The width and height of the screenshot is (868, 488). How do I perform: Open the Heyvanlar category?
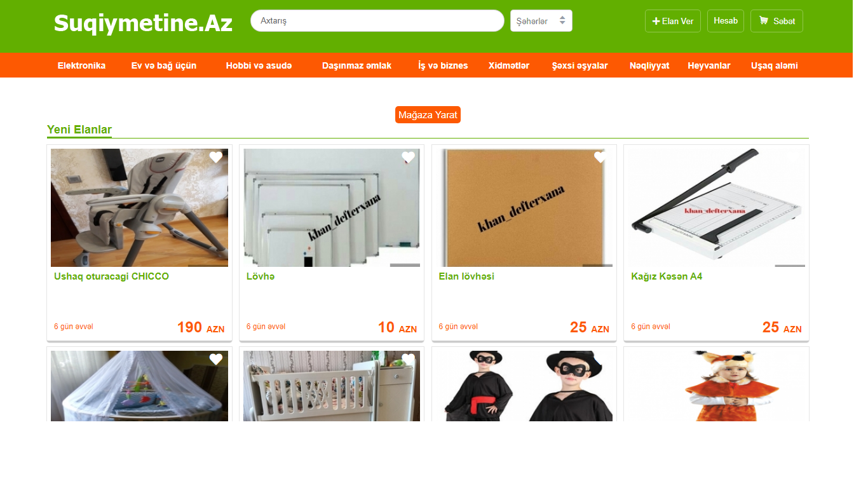click(709, 65)
